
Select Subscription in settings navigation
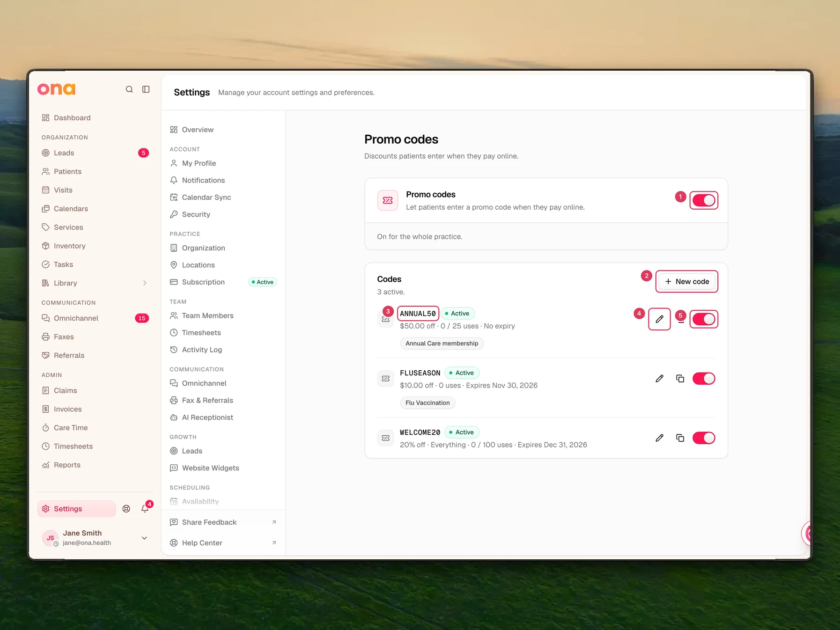(223, 282)
